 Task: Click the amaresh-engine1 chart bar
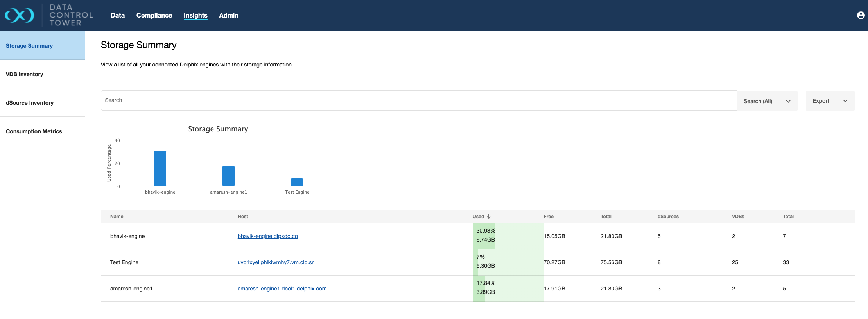pyautogui.click(x=228, y=176)
